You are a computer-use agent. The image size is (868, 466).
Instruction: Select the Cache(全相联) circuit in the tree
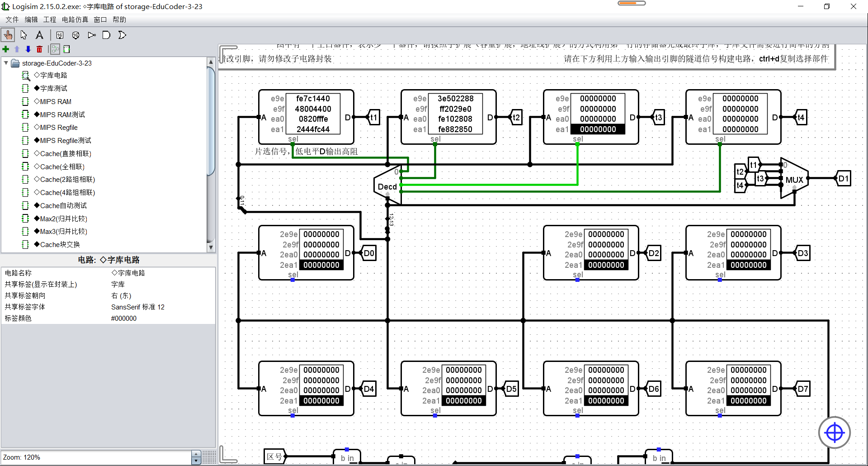tap(59, 166)
